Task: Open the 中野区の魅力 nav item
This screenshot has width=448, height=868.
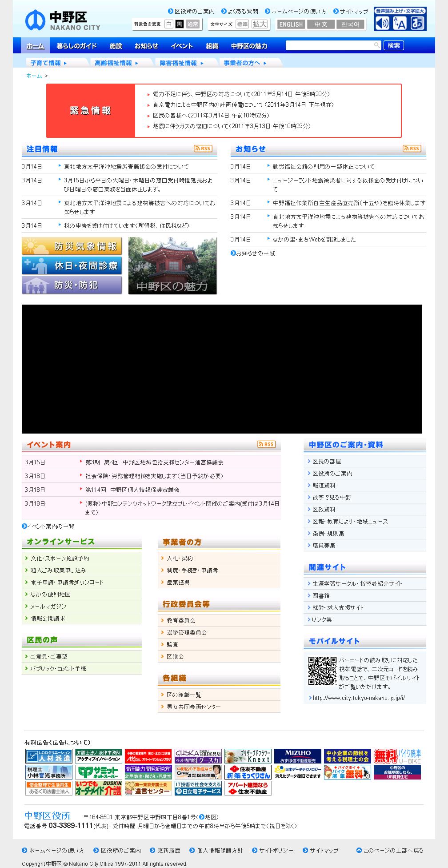Action: [x=249, y=46]
